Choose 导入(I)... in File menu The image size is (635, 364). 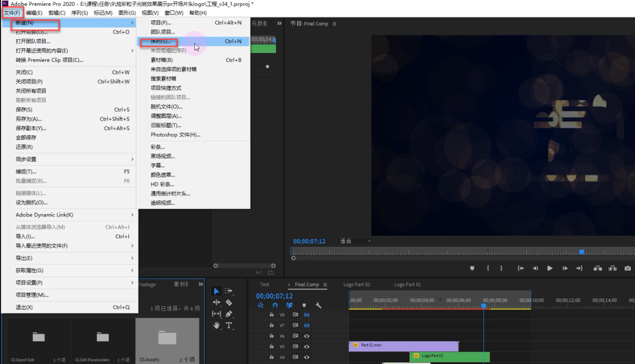pos(70,236)
